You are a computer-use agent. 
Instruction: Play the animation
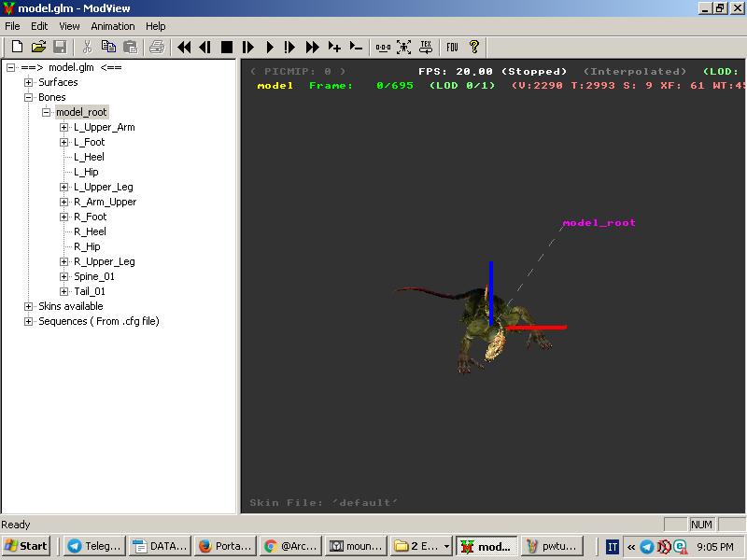pos(270,47)
